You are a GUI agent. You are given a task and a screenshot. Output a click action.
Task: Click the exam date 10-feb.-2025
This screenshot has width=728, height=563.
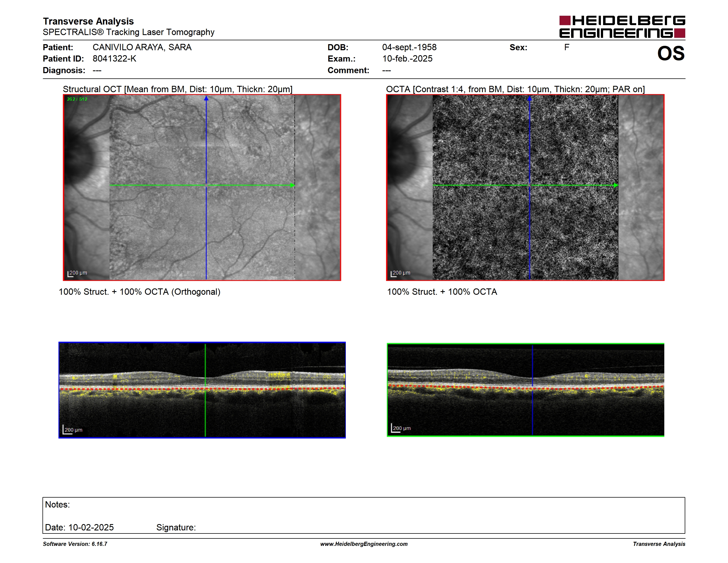407,59
